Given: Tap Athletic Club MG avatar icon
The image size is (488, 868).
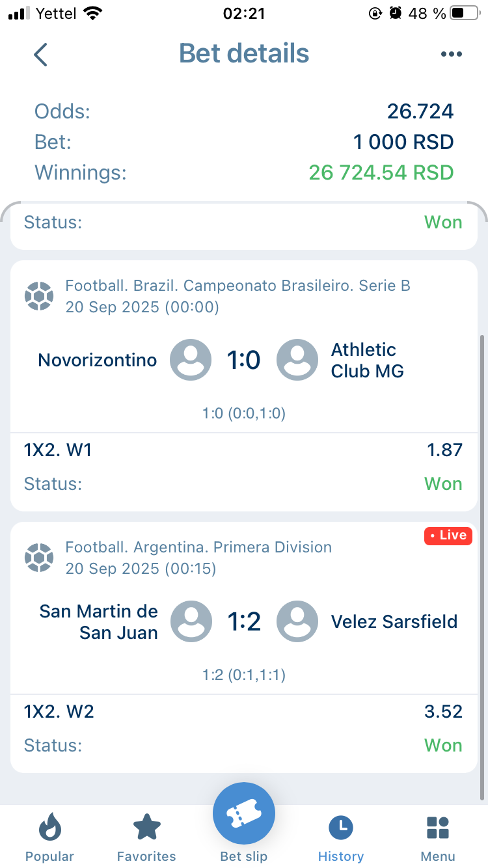Looking at the screenshot, I should [297, 360].
